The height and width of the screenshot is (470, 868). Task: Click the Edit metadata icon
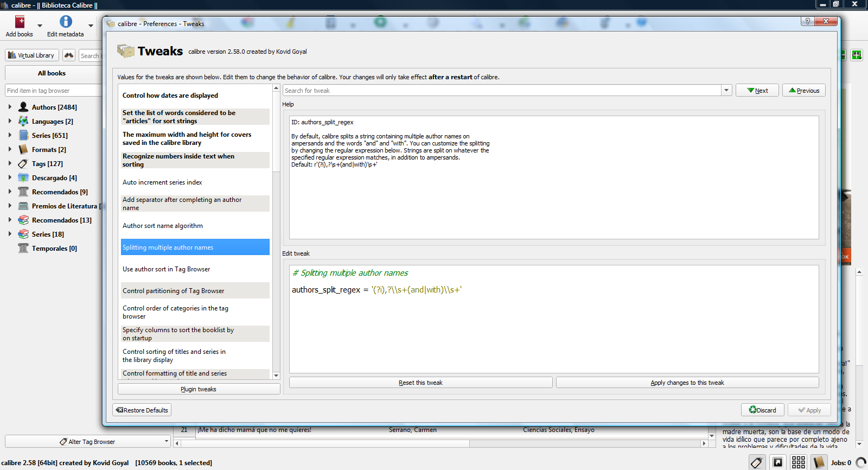(x=66, y=22)
